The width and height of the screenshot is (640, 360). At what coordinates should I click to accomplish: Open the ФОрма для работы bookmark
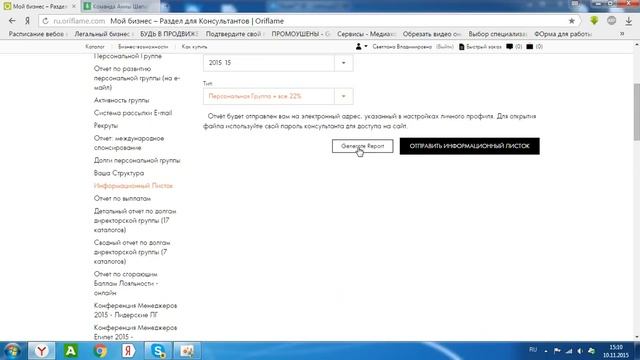563,34
